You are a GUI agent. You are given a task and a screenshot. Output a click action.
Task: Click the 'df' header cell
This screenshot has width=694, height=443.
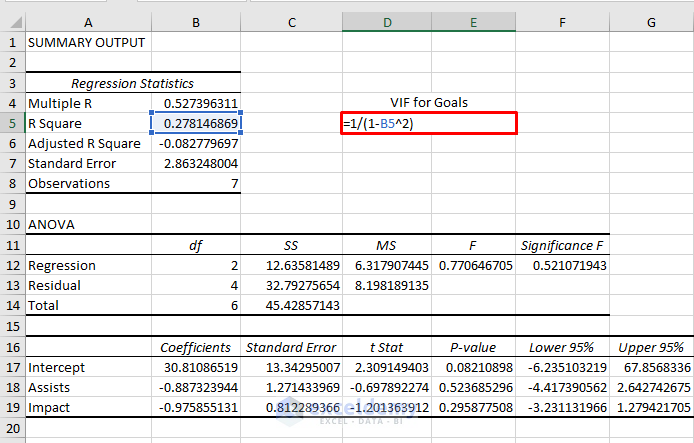tap(196, 245)
